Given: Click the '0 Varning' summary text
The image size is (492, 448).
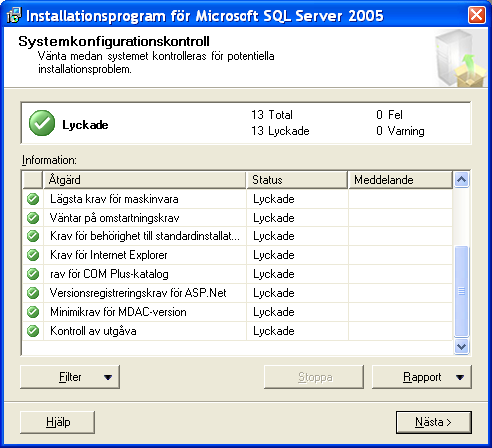Looking at the screenshot, I should (400, 131).
